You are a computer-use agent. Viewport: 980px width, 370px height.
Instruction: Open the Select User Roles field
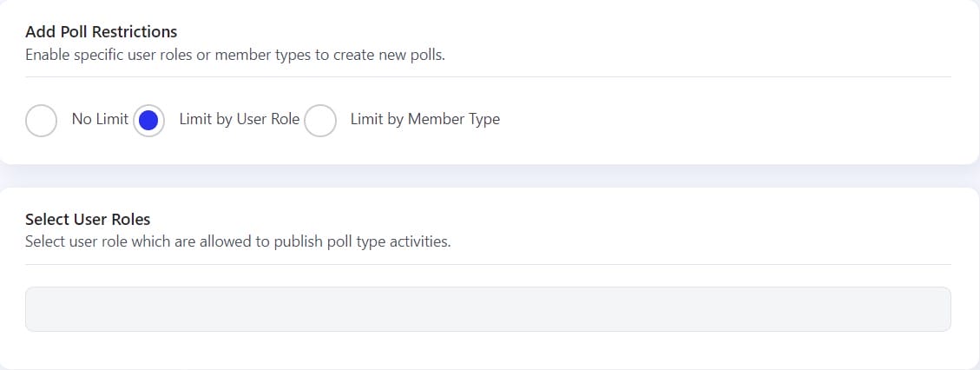(x=488, y=309)
